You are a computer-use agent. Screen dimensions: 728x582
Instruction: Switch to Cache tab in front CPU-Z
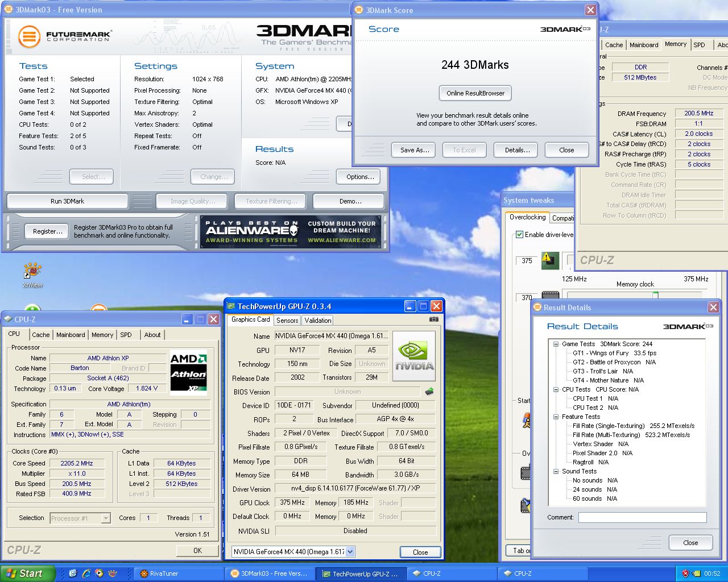[40, 335]
